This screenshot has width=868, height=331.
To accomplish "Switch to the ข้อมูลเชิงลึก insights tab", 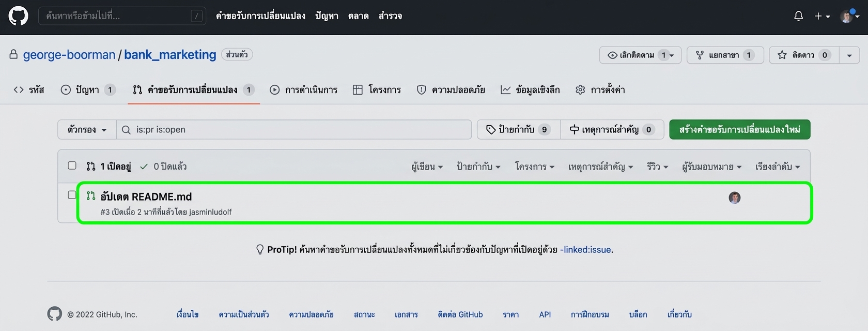I will pos(530,89).
